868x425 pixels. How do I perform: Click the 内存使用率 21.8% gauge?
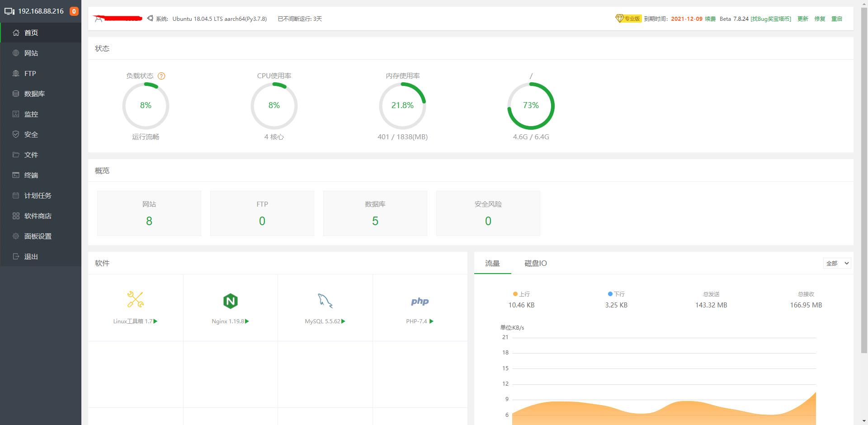(x=402, y=106)
